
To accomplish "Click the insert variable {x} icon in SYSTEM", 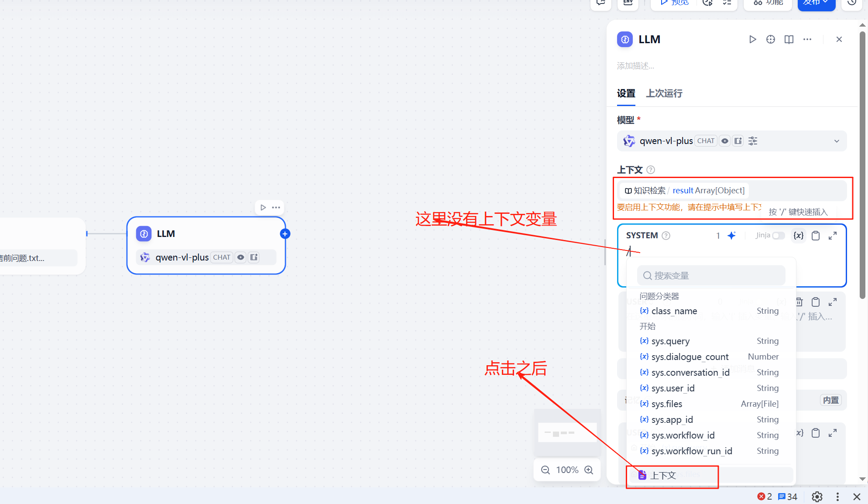I will tap(799, 236).
